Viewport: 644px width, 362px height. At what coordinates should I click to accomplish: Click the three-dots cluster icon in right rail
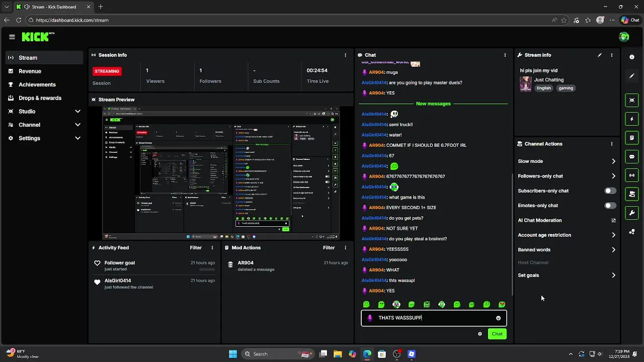pos(632,232)
